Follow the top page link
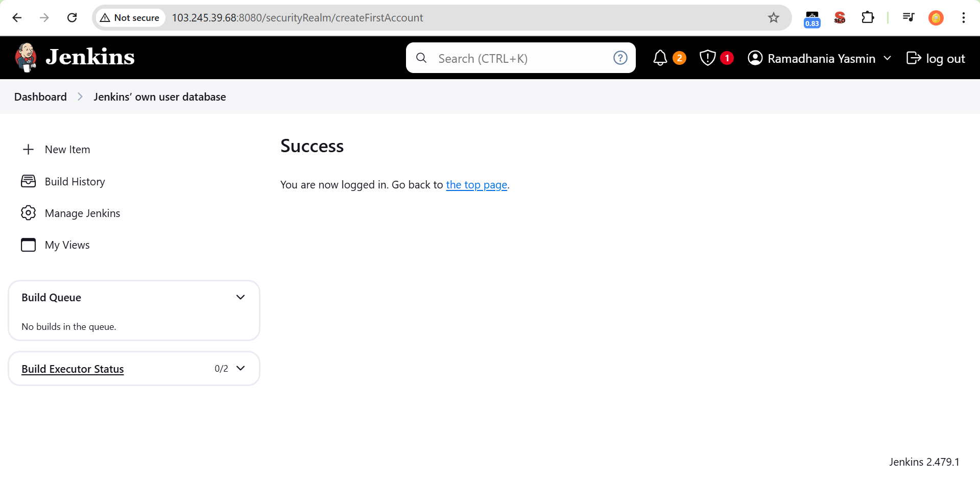The height and width of the screenshot is (481, 980). click(x=476, y=184)
